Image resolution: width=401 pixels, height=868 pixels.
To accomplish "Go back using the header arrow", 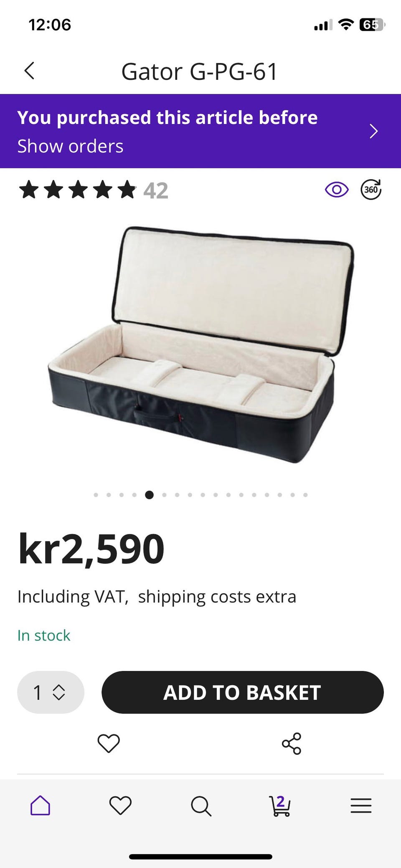I will coord(29,71).
